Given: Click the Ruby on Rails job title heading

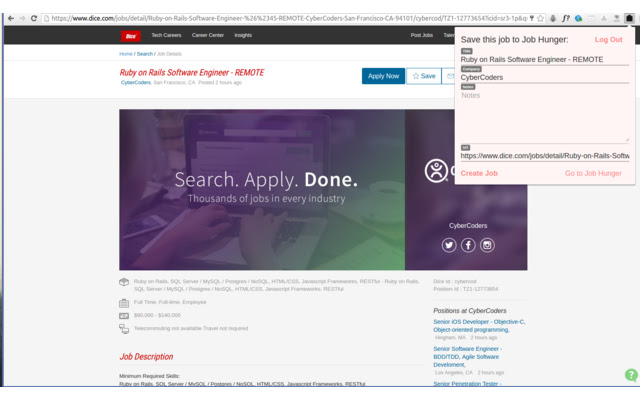Looking at the screenshot, I should pyautogui.click(x=192, y=73).
